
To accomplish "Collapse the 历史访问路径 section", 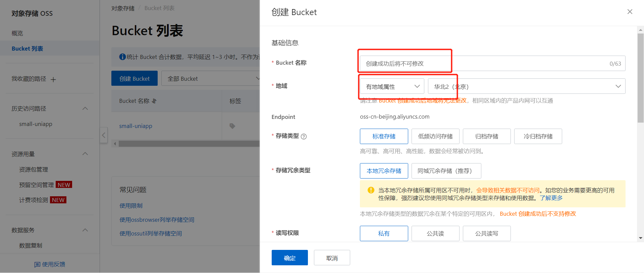I will point(85,109).
